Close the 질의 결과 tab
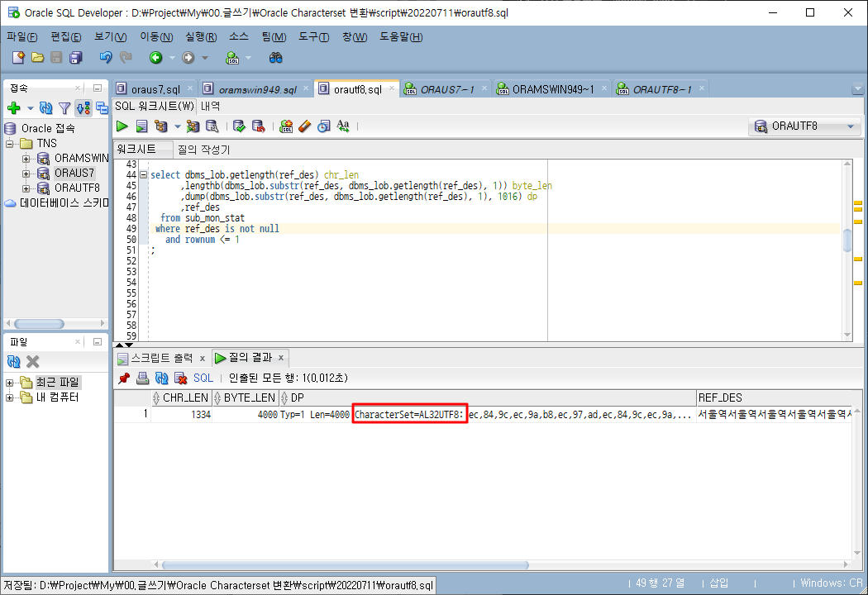 (x=281, y=358)
